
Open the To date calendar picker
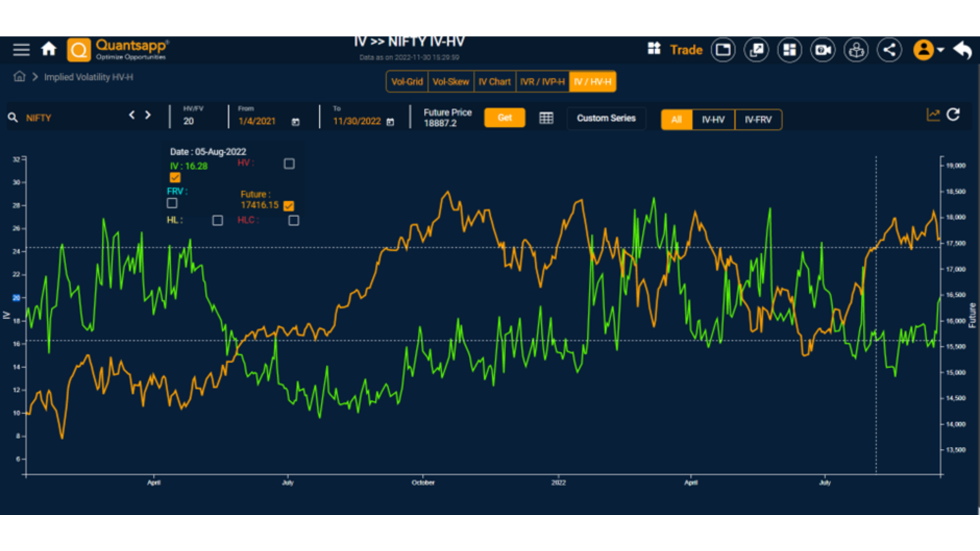coord(390,122)
